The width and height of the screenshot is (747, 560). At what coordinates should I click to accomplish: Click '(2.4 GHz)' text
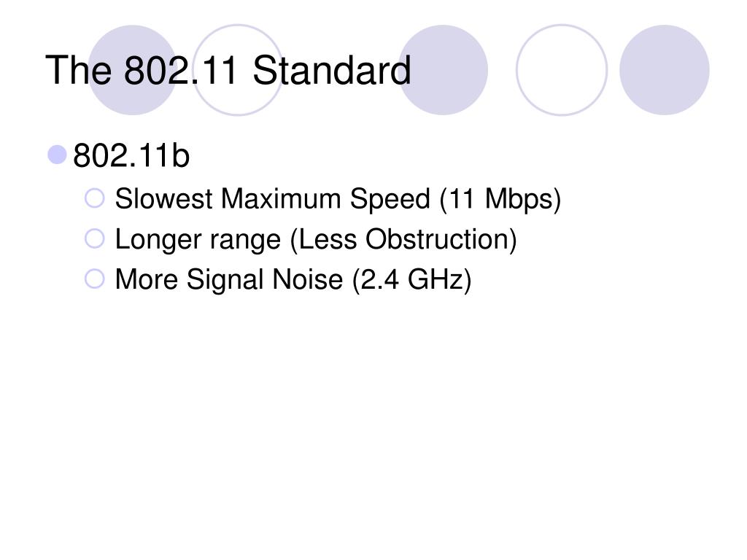pyautogui.click(x=412, y=279)
